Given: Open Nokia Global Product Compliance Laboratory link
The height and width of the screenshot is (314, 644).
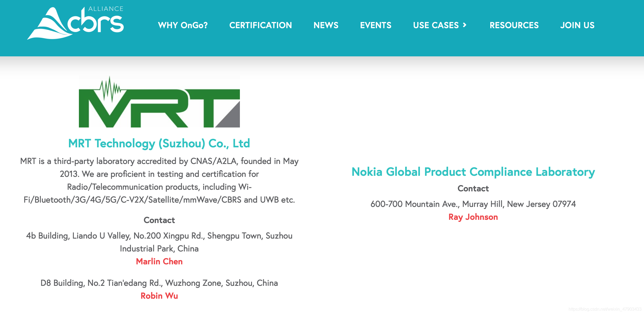Looking at the screenshot, I should [x=473, y=172].
